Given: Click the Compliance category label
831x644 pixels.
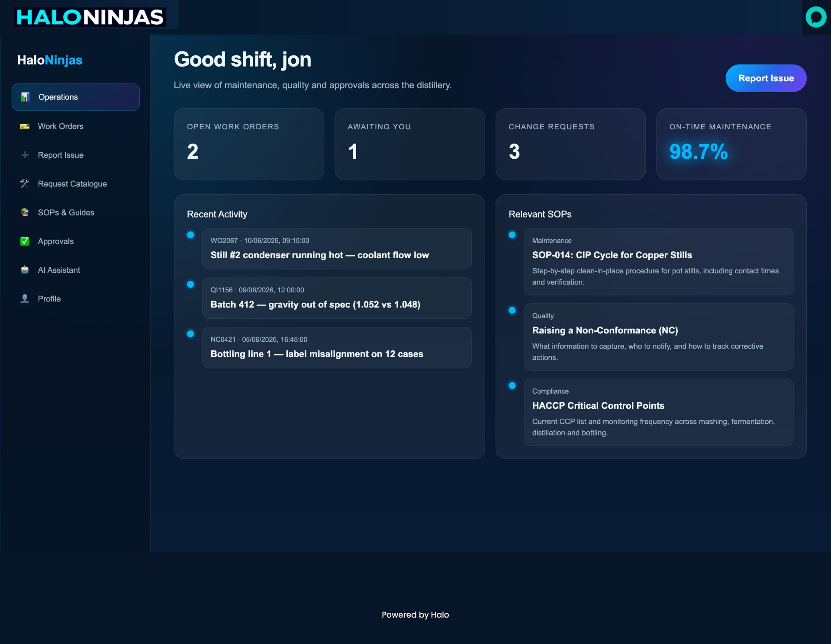Looking at the screenshot, I should pos(550,391).
